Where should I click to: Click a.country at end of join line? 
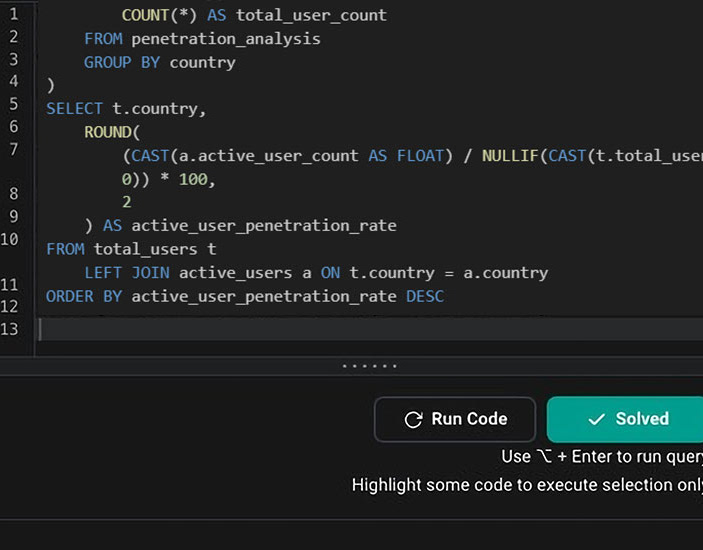pyautogui.click(x=506, y=273)
